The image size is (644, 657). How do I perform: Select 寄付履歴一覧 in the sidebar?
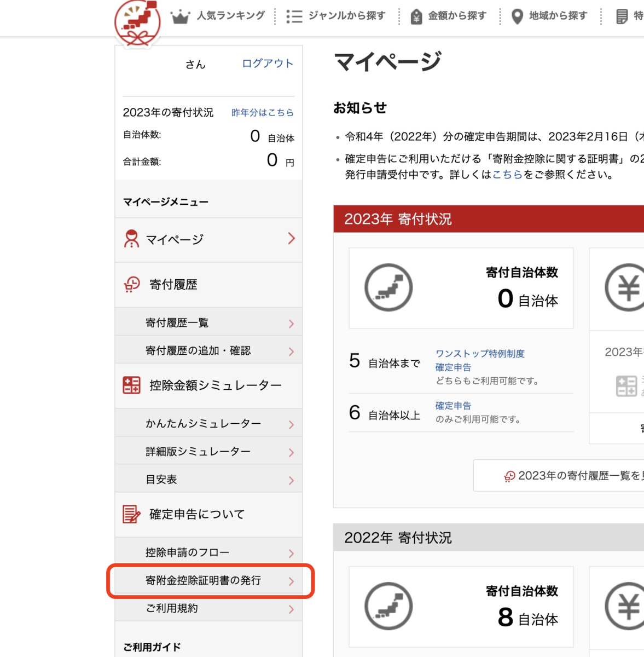[x=208, y=322]
